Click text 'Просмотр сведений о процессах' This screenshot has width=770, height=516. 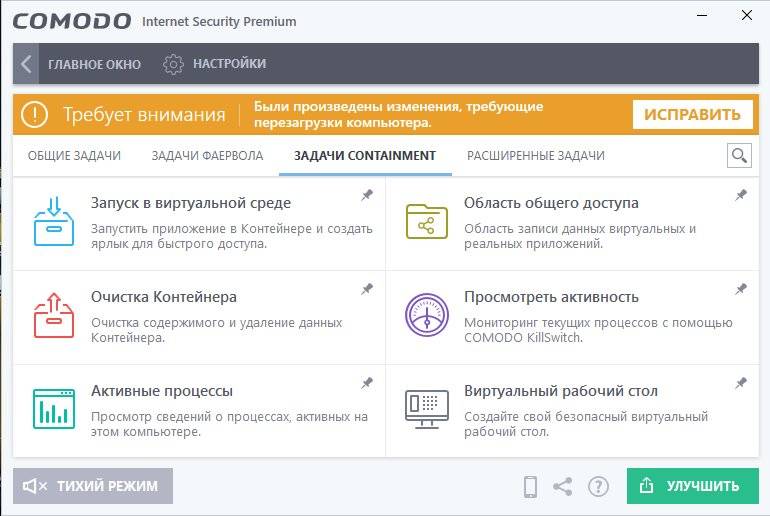(191, 417)
